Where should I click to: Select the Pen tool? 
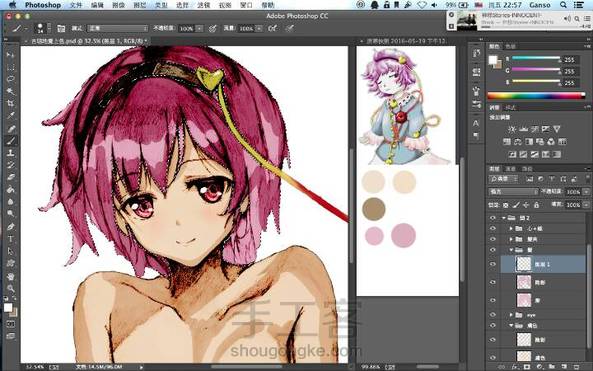pyautogui.click(x=11, y=226)
